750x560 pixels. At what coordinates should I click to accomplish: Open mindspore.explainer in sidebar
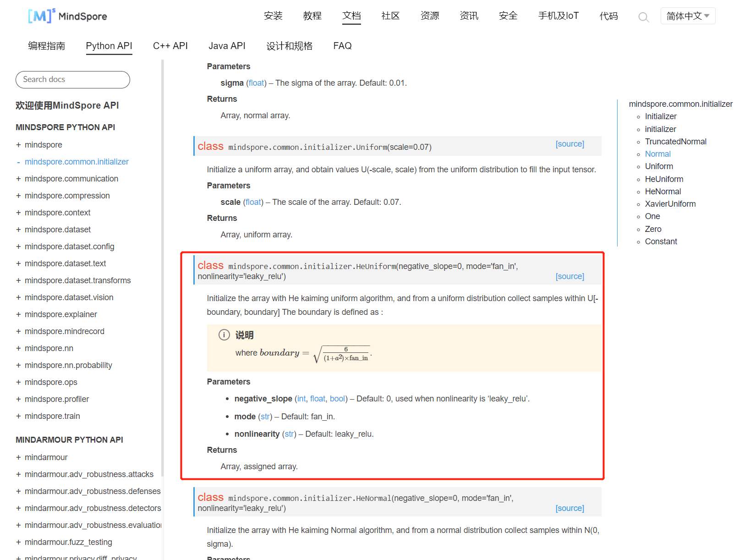click(x=61, y=314)
